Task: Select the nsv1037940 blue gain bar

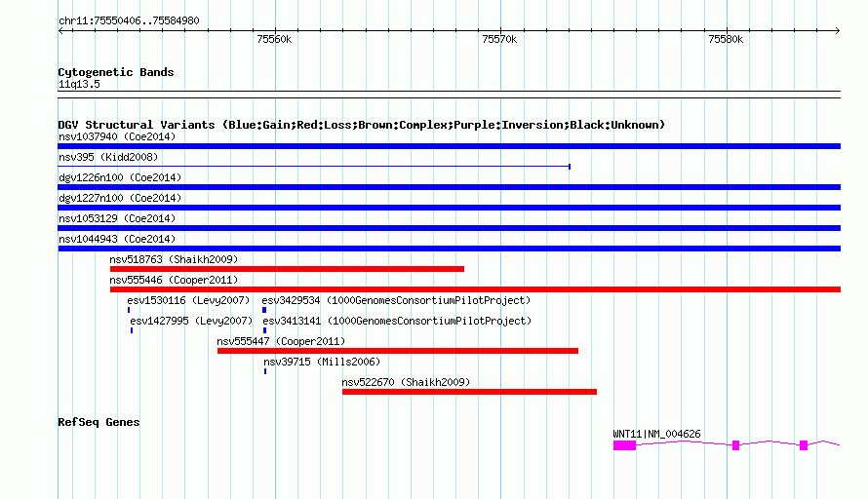Action: pyautogui.click(x=449, y=146)
